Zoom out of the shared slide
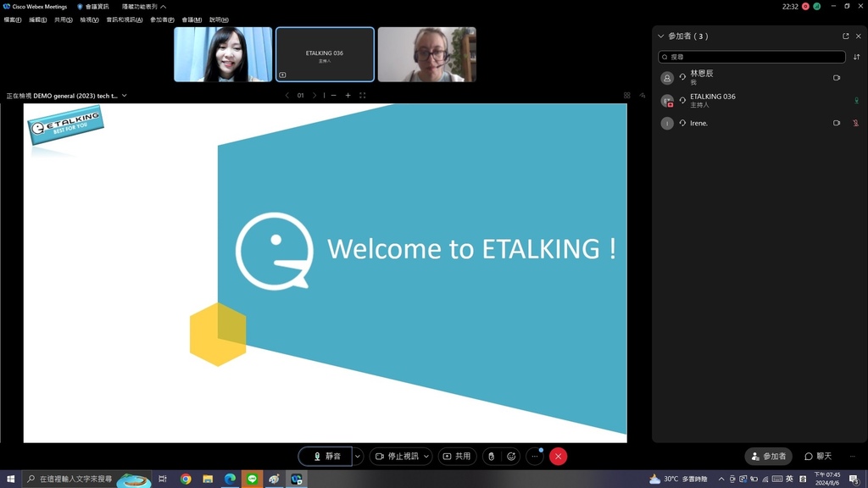868x488 pixels. click(x=333, y=95)
